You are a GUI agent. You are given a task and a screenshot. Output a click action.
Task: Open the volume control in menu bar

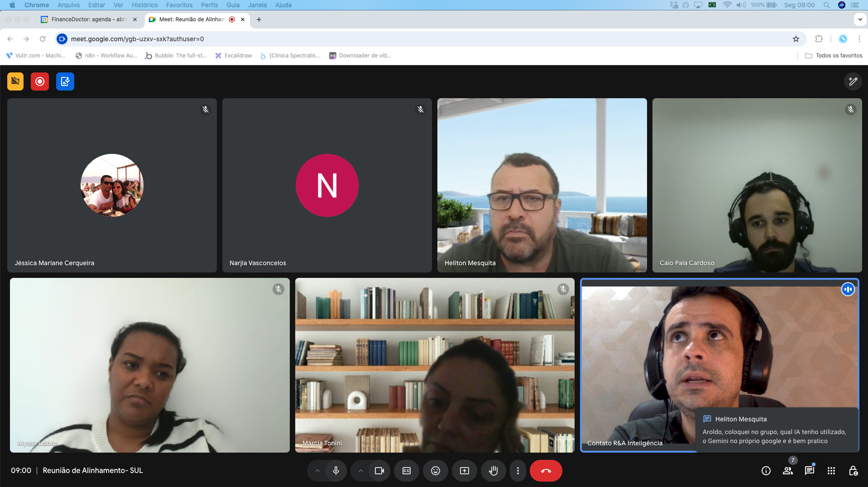[x=741, y=5]
